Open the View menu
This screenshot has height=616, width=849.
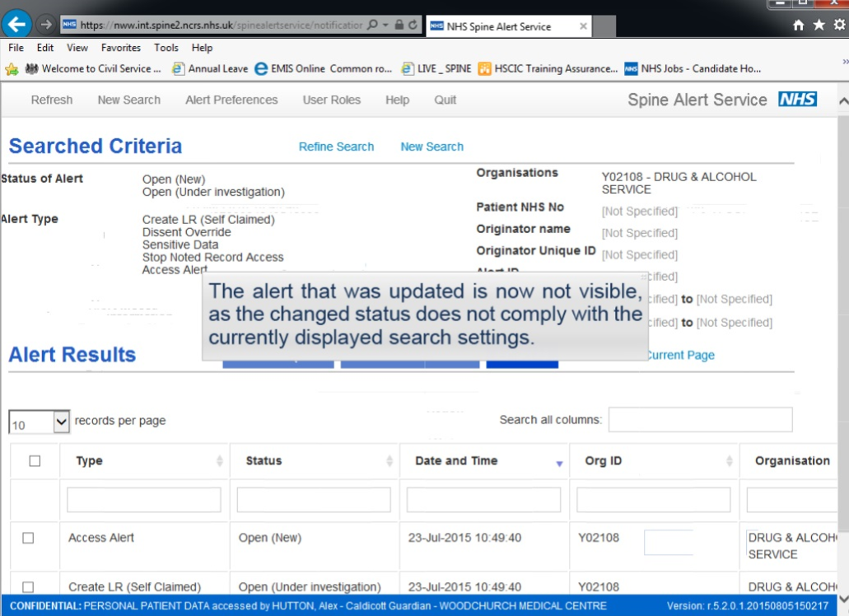coord(77,48)
